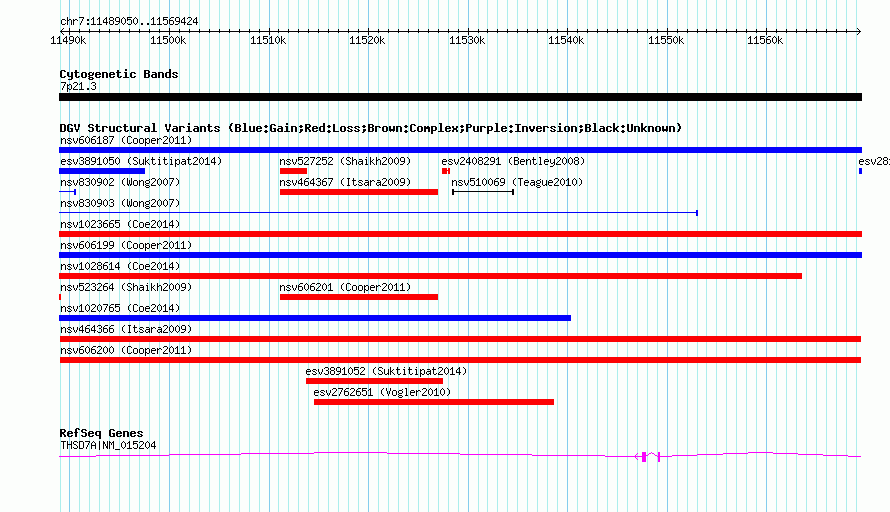Click the truncated esv28 label at right edge
The width and height of the screenshot is (890, 512).
tap(874, 161)
